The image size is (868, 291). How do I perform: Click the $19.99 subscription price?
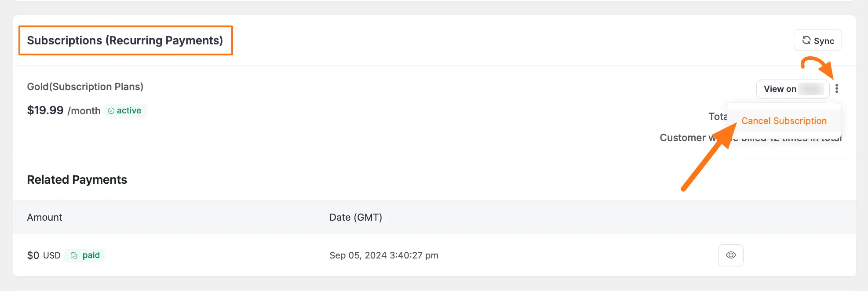click(x=45, y=110)
